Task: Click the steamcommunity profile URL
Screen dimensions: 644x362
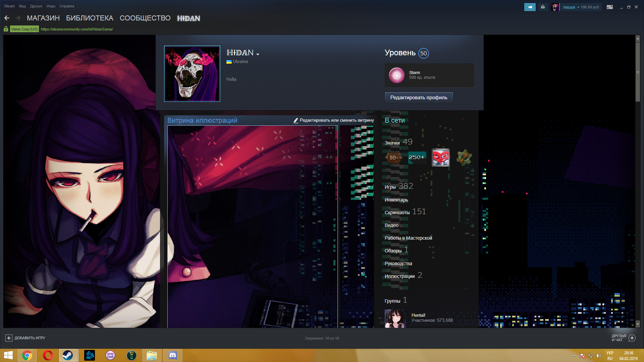Action: tap(77, 29)
